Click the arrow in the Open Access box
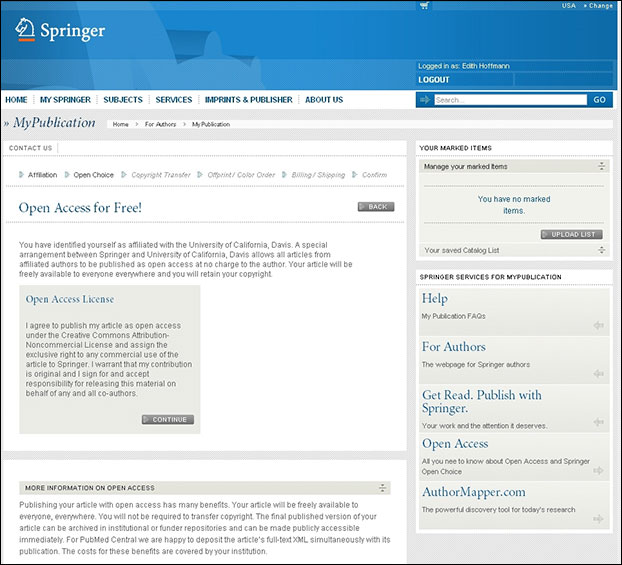This screenshot has height=565, width=622. pos(598,471)
